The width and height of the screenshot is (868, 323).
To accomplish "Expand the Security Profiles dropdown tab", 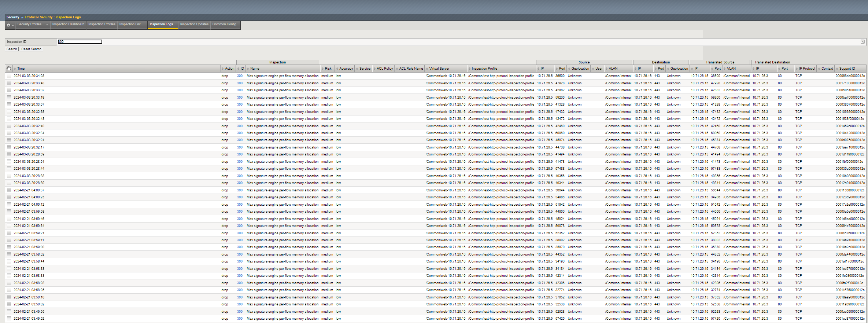I will point(33,25).
